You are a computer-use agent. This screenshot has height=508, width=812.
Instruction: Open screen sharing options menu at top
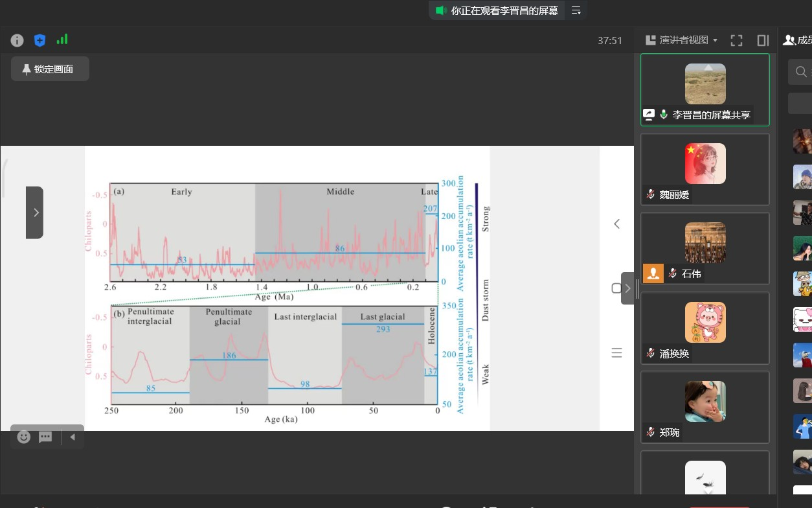576,10
